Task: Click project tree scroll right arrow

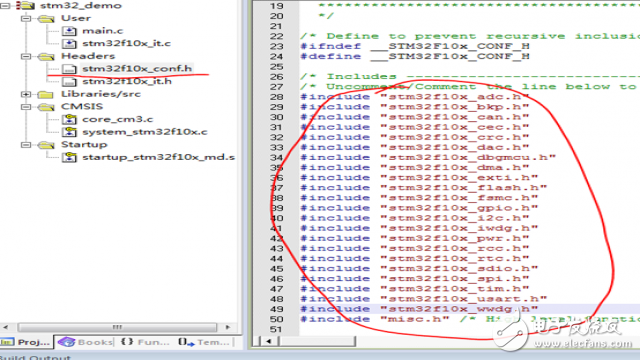Action: pos(228,327)
